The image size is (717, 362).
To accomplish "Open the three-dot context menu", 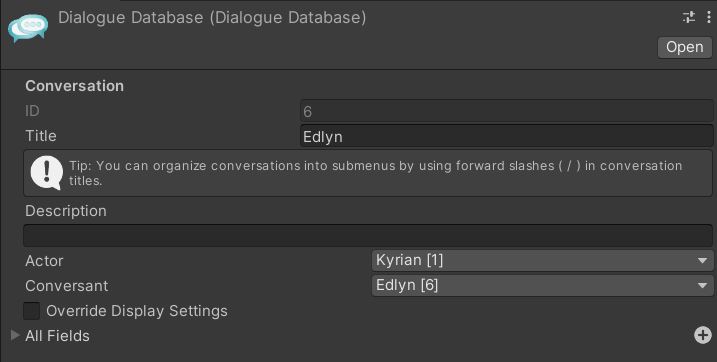I will (709, 17).
